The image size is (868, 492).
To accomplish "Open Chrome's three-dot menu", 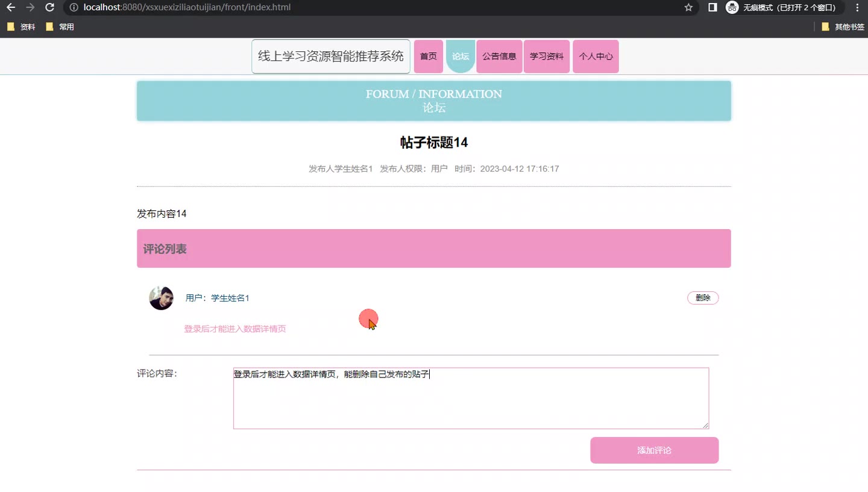I will point(857,8).
